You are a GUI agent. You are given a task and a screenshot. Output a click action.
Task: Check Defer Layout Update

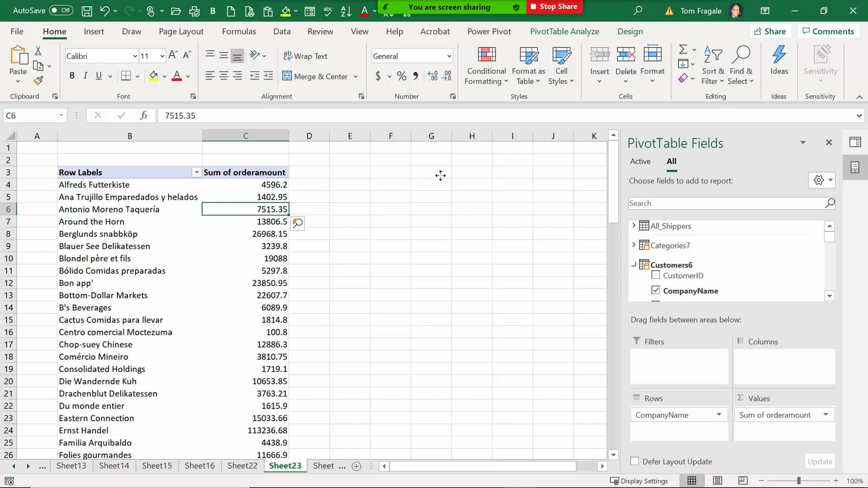coord(635,461)
